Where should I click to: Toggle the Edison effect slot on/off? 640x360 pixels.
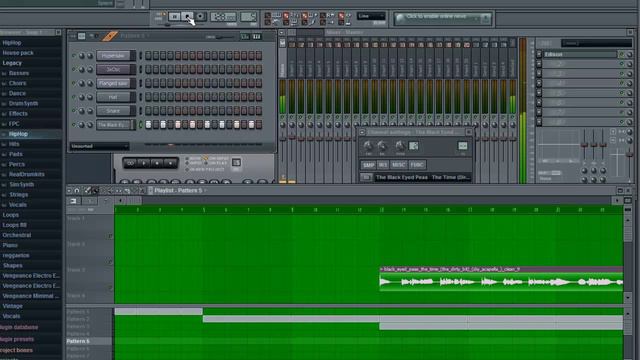622,54
